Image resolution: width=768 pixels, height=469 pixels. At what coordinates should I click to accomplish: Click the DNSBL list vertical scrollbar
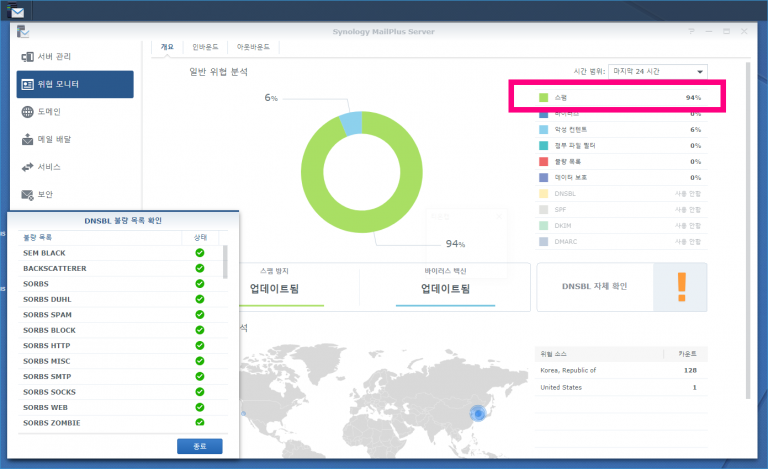(x=224, y=264)
